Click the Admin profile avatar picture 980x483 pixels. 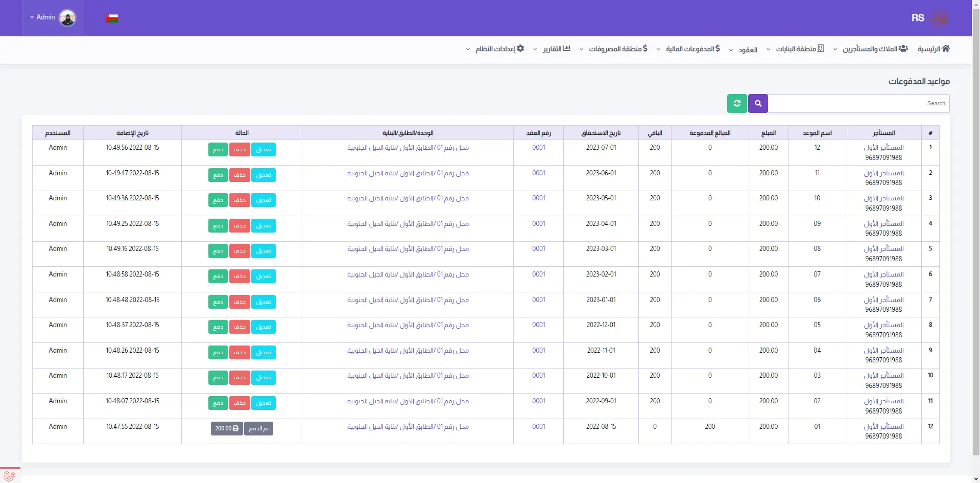click(x=67, y=18)
